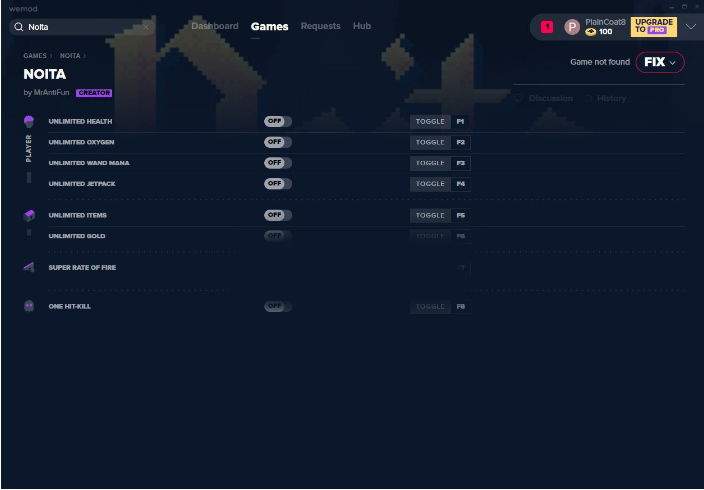Click the PlainCoat8 profile avatar
The height and width of the screenshot is (490, 704).
(x=572, y=27)
